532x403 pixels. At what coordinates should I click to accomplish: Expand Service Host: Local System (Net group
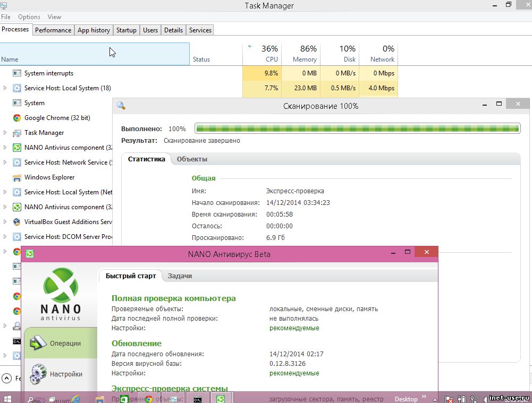[5, 192]
